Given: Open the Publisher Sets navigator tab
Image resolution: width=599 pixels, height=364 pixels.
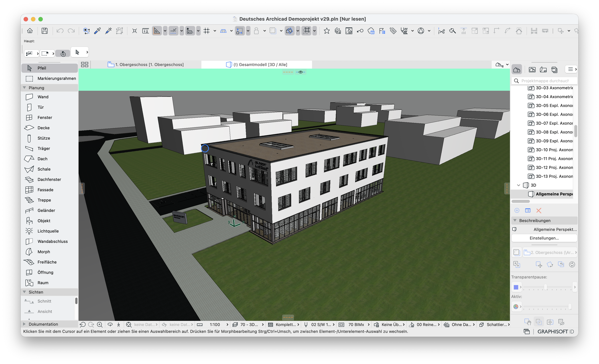Looking at the screenshot, I should coord(554,70).
